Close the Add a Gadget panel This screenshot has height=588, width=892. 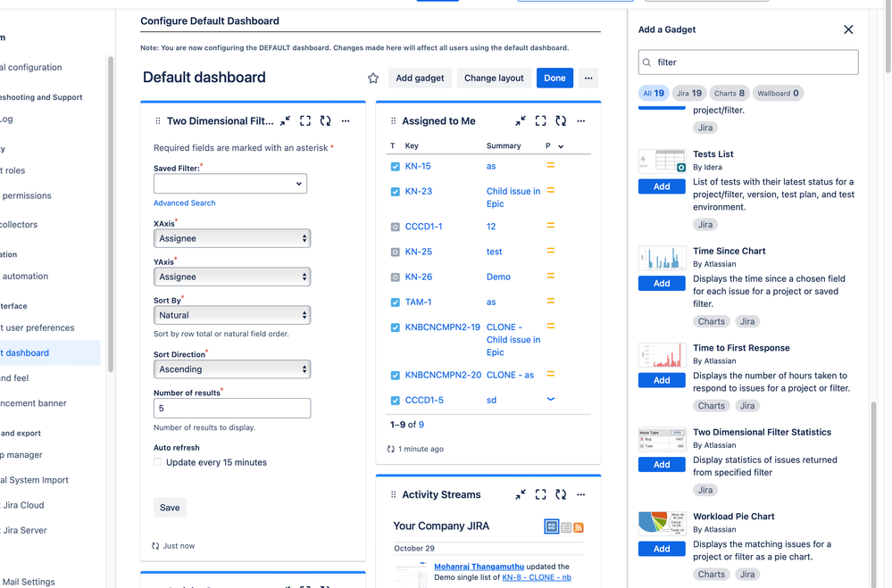(848, 29)
